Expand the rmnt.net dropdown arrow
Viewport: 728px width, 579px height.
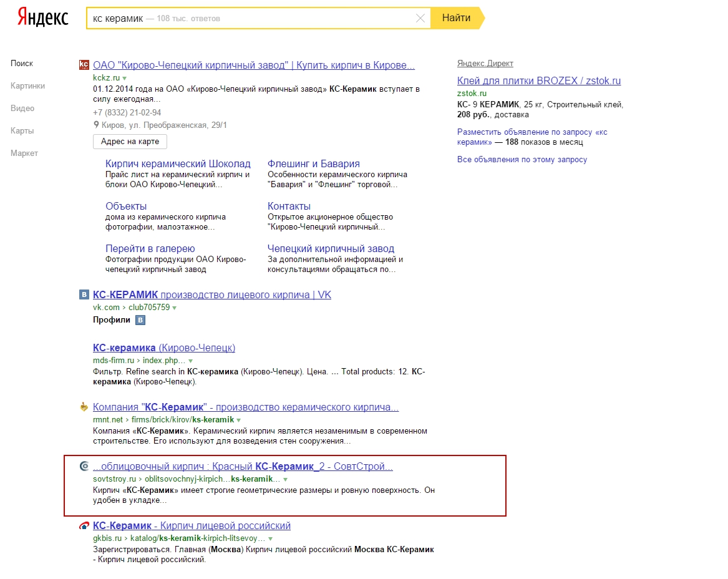(x=239, y=420)
